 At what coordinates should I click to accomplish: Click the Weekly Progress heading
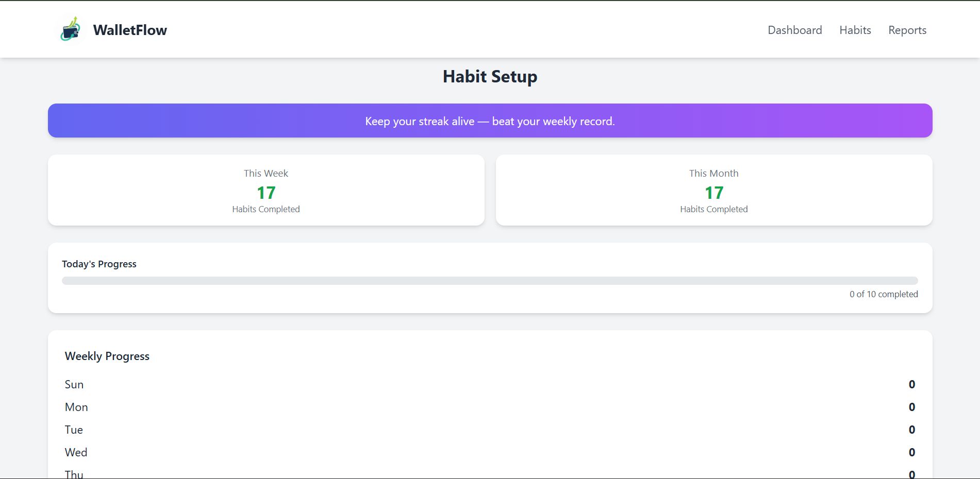[107, 356]
